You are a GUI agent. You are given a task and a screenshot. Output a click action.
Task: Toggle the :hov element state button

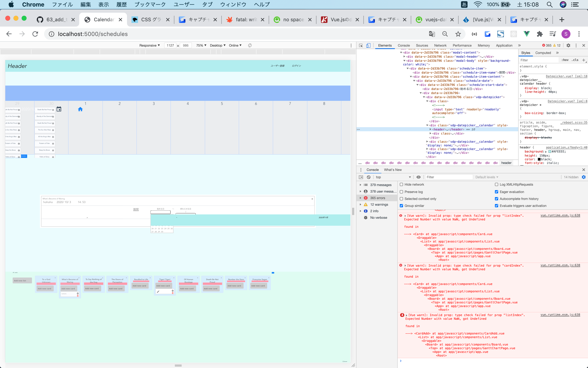[565, 60]
